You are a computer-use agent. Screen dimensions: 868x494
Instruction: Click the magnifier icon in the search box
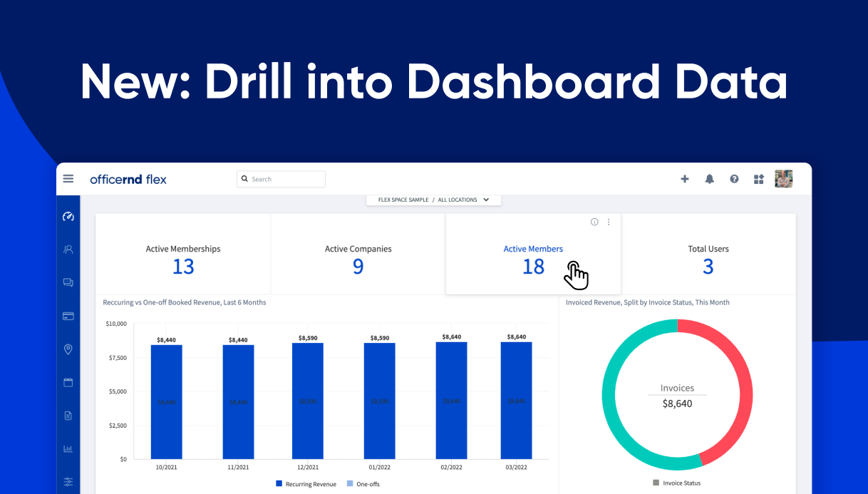pyautogui.click(x=244, y=179)
